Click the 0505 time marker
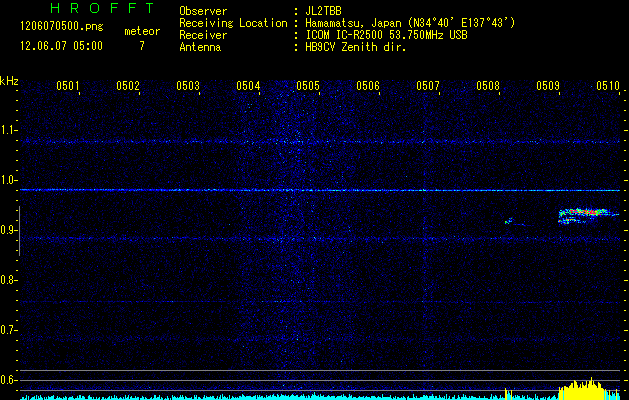Viewport: 629px width, 400px height. 308,86
